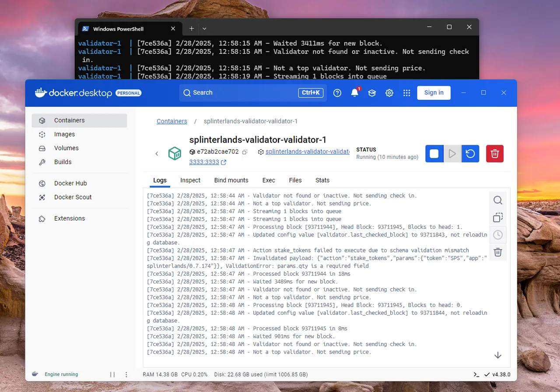Select the Windows PowerShell tab

129,29
